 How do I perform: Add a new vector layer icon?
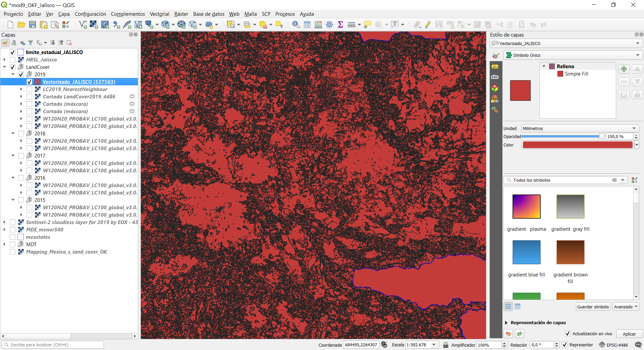[83, 25]
